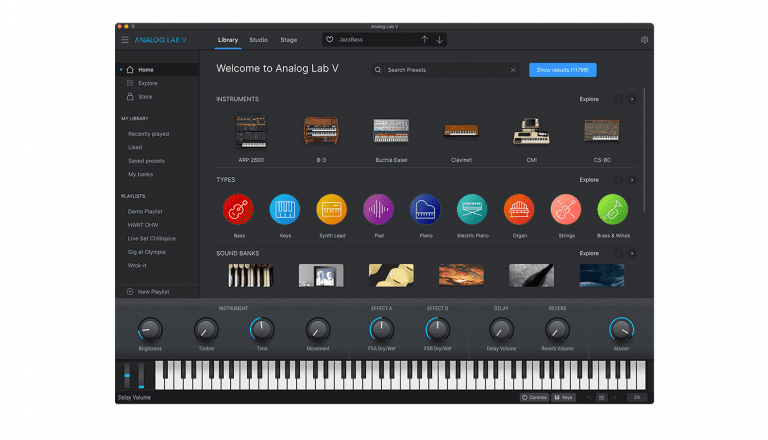
Task: Open Saved presets list
Action: 146,161
